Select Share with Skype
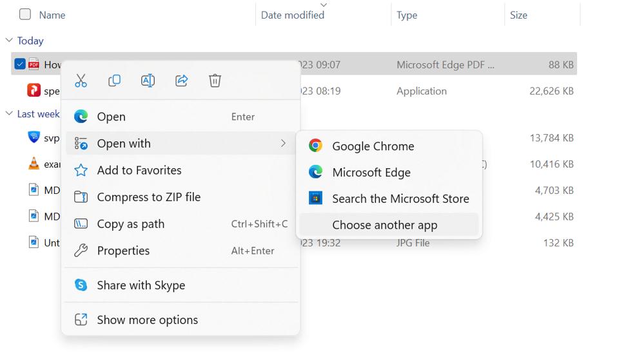 (141, 285)
